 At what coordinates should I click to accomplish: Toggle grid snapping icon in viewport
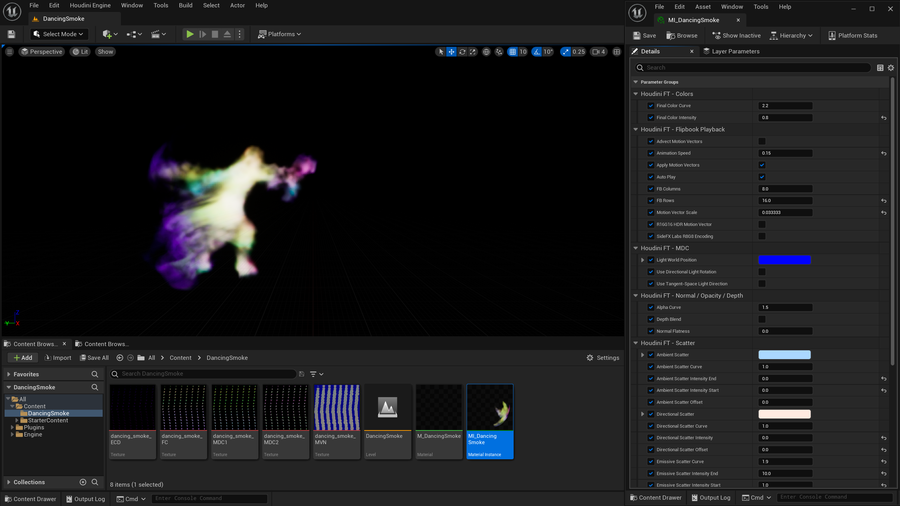click(512, 52)
